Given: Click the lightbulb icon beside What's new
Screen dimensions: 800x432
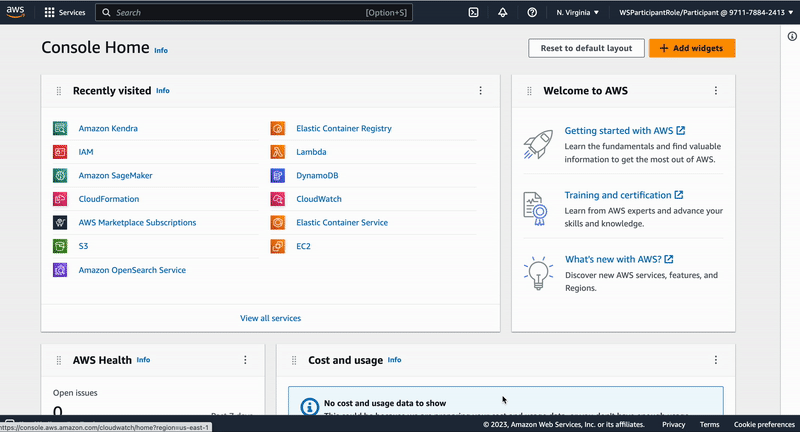Looking at the screenshot, I should [x=538, y=273].
